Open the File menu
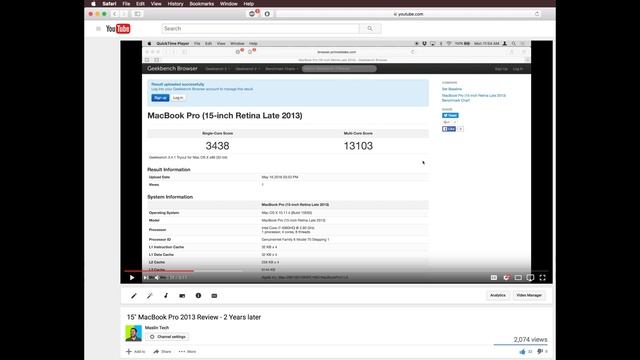This screenshot has width=640, height=360. click(126, 4)
